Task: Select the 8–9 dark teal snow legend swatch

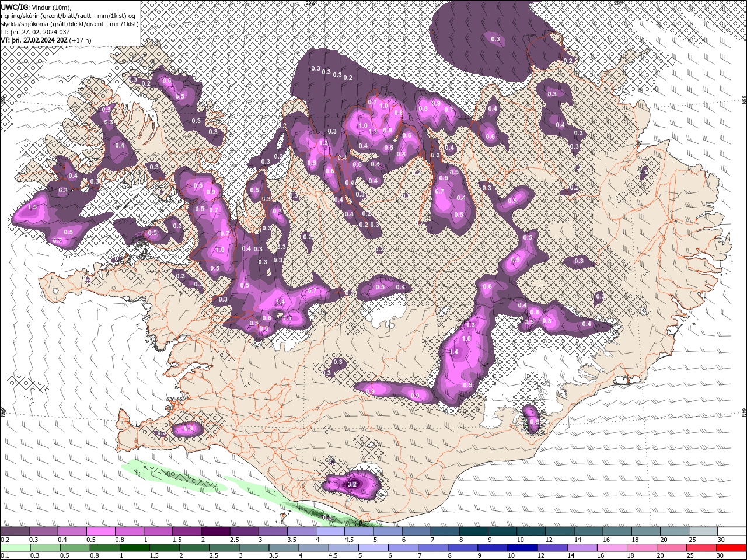Action: (474, 531)
